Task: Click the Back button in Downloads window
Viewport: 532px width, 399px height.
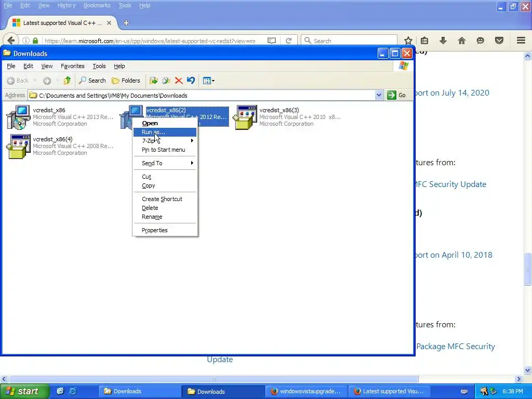Action: coord(18,81)
